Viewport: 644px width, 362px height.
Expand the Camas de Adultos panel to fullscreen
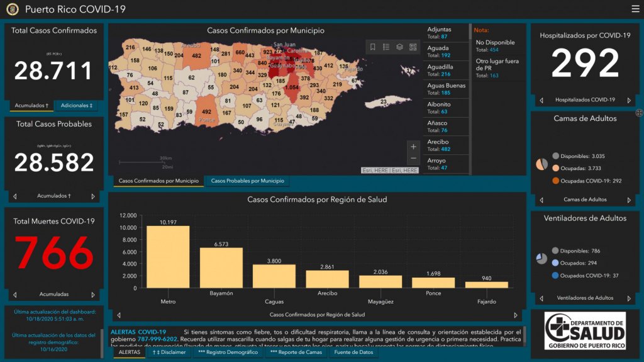point(639,113)
